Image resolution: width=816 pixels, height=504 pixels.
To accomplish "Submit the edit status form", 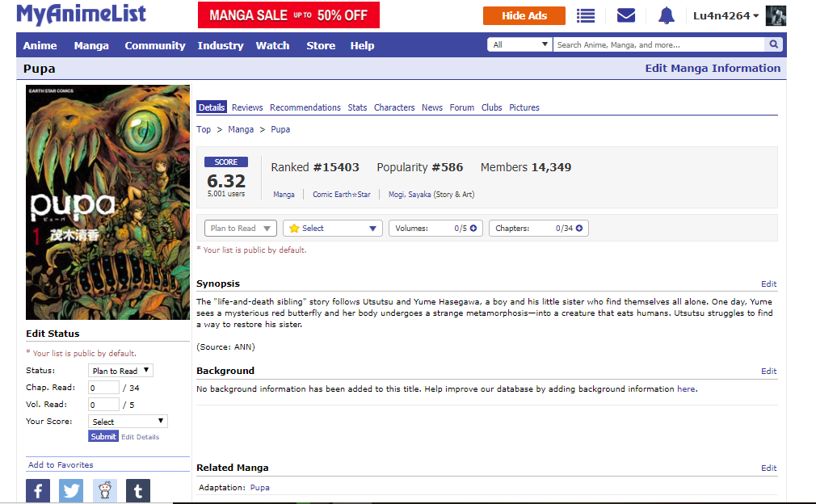I will click(103, 436).
